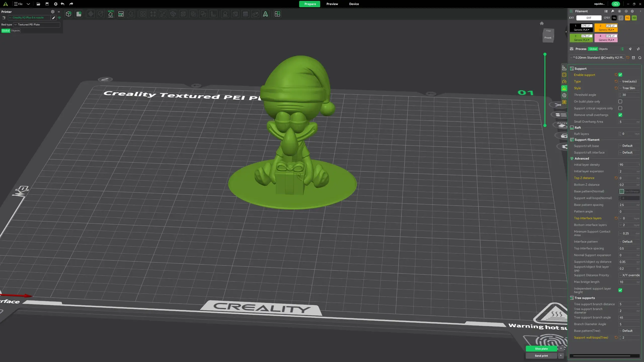The height and width of the screenshot is (362, 644).
Task: Select filament slot 1 black swatch
Action: point(581,28)
